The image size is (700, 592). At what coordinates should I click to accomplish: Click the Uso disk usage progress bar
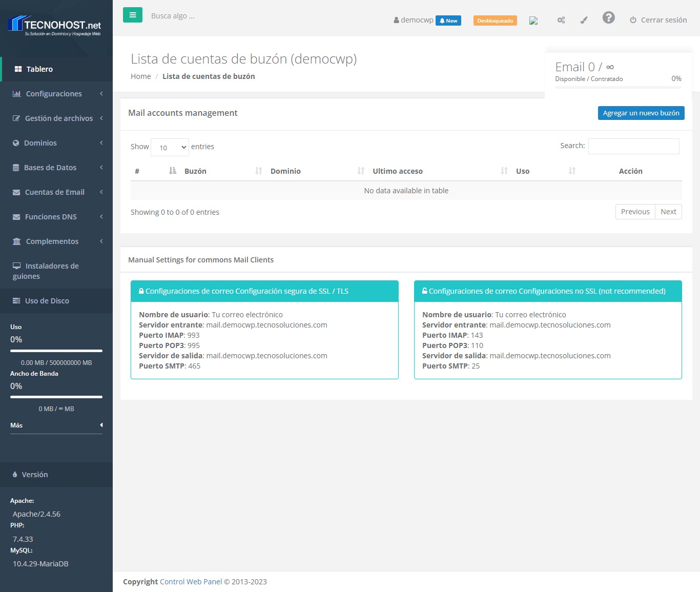[56, 351]
